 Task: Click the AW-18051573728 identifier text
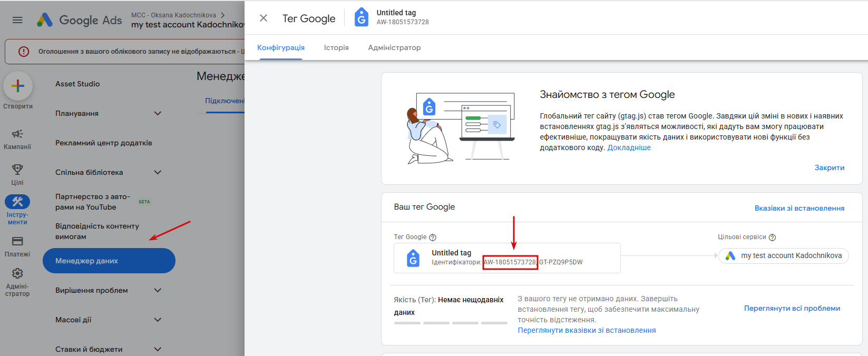click(510, 262)
